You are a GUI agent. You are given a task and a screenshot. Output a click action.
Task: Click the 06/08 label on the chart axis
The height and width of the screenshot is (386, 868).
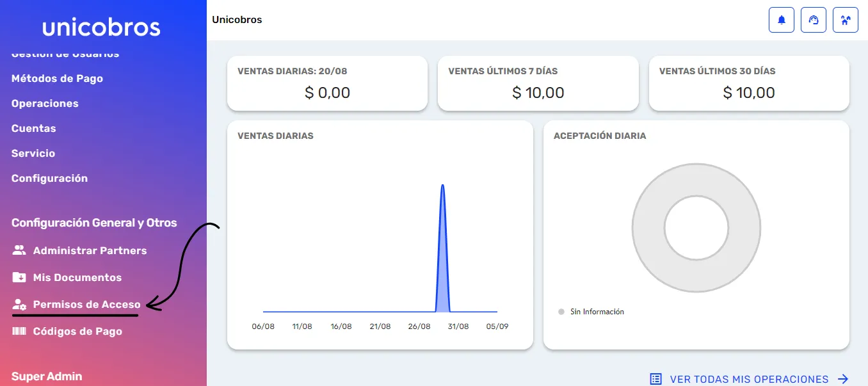pos(263,326)
